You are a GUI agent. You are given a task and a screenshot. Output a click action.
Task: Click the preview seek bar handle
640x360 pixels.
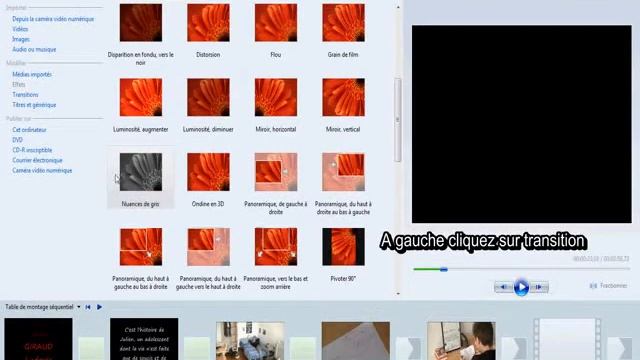(x=444, y=269)
